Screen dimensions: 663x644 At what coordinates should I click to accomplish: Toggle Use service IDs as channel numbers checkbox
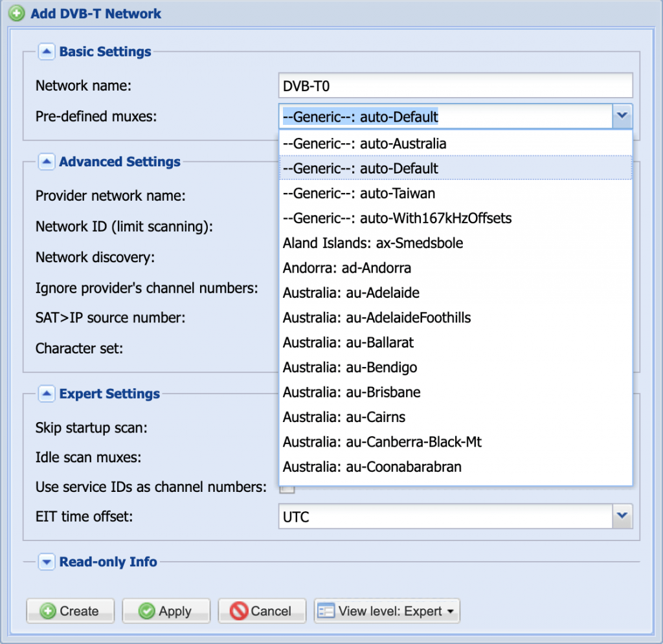287,488
